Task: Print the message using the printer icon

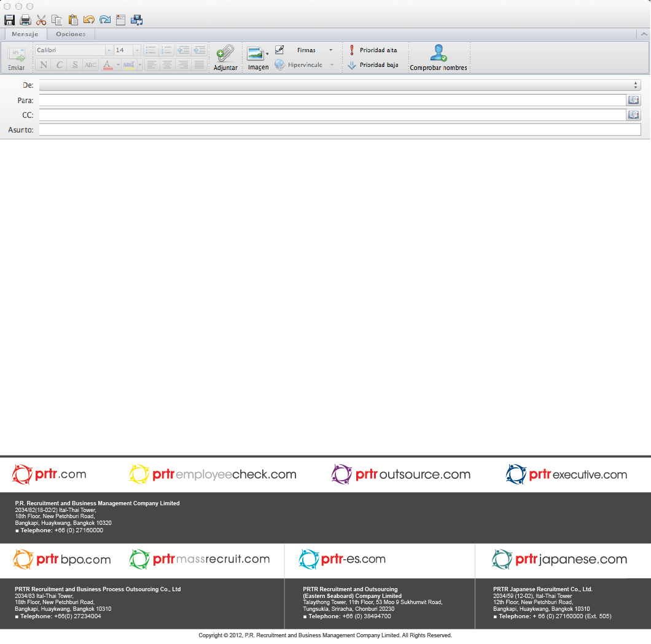Action: (25, 20)
